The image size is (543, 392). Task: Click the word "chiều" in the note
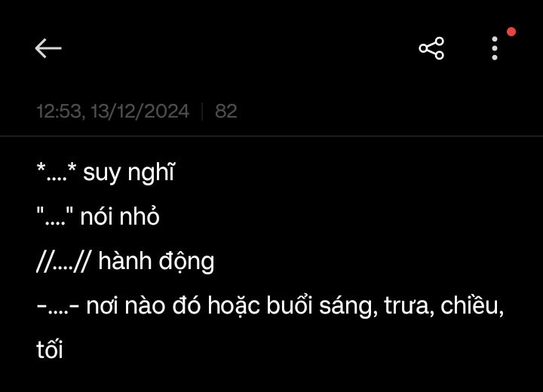tap(471, 307)
